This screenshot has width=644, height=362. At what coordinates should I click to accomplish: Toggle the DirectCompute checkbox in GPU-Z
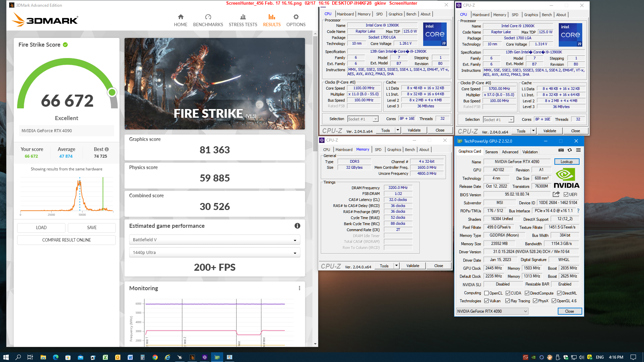click(527, 293)
